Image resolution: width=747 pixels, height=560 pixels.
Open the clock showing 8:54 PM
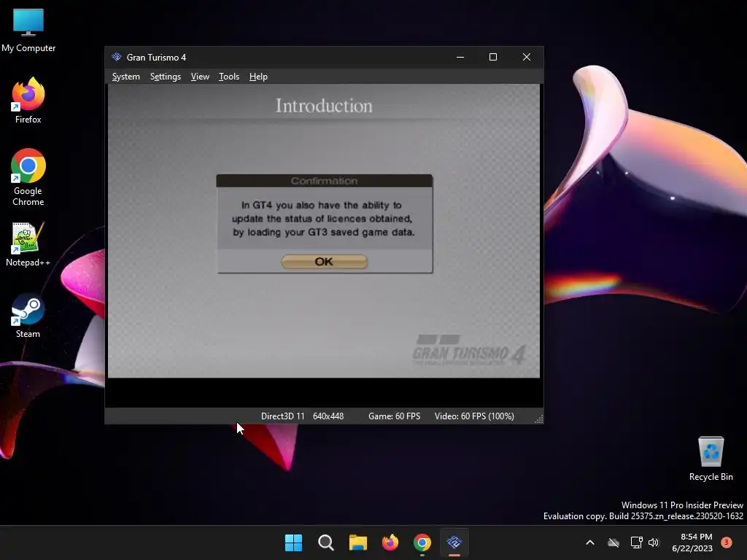(692, 542)
